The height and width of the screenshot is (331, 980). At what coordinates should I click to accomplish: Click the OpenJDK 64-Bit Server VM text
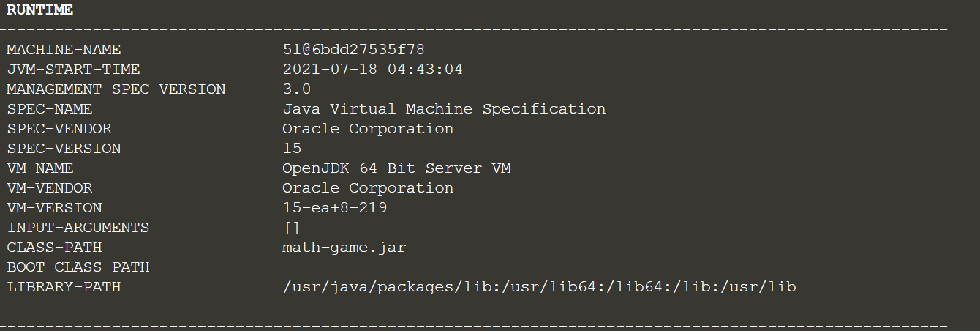[396, 168]
